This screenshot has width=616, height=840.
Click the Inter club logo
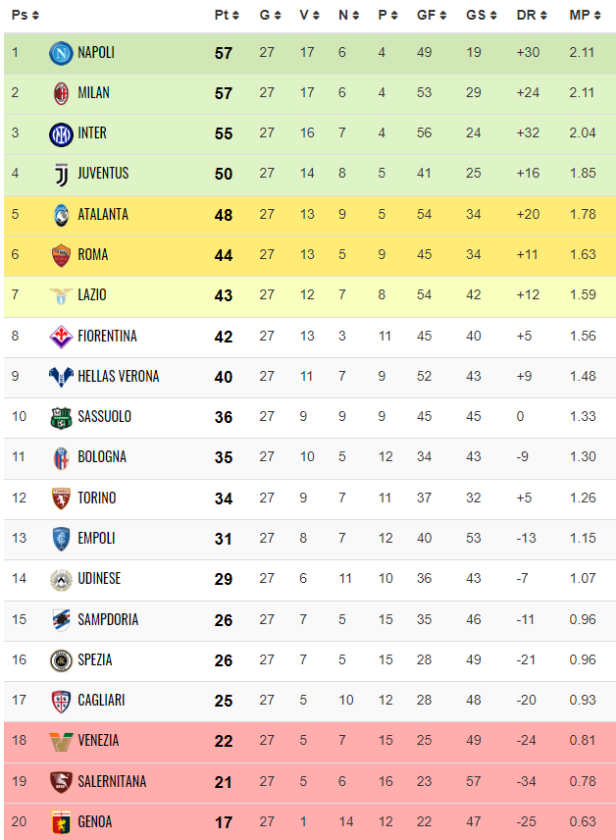61,133
